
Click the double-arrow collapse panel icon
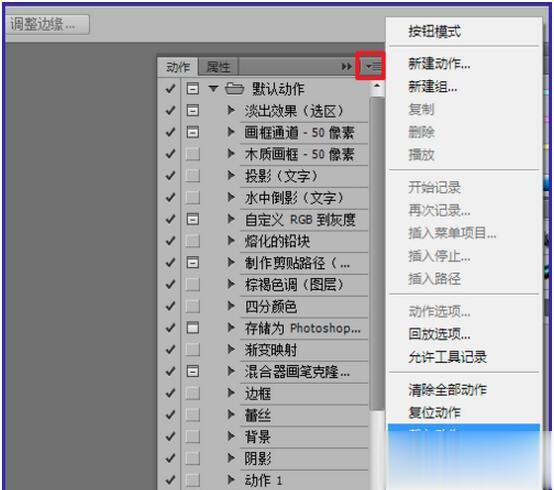pos(346,66)
